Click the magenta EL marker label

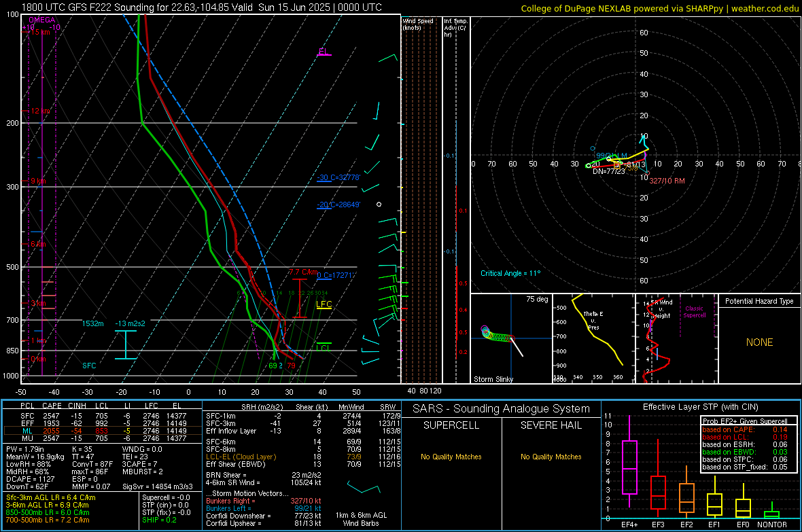[x=324, y=51]
